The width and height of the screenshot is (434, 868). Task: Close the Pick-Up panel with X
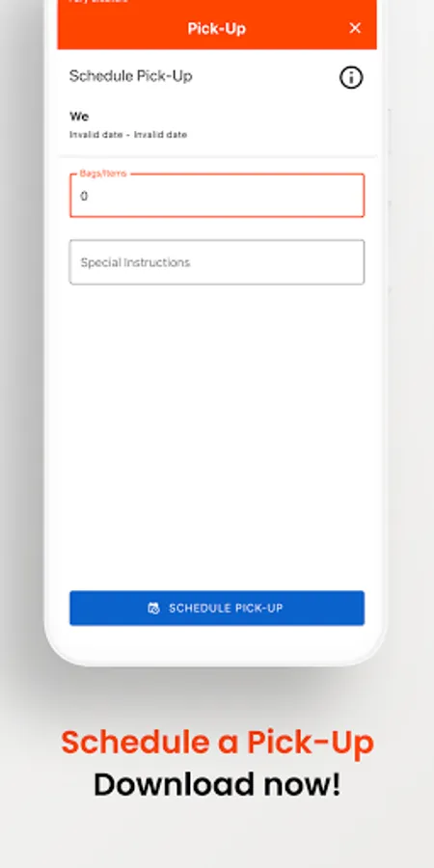(x=355, y=28)
